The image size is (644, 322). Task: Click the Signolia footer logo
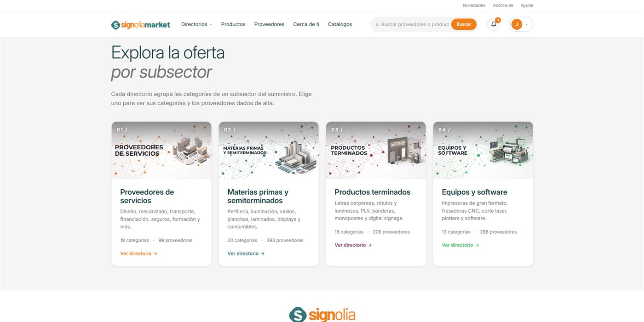click(x=322, y=315)
